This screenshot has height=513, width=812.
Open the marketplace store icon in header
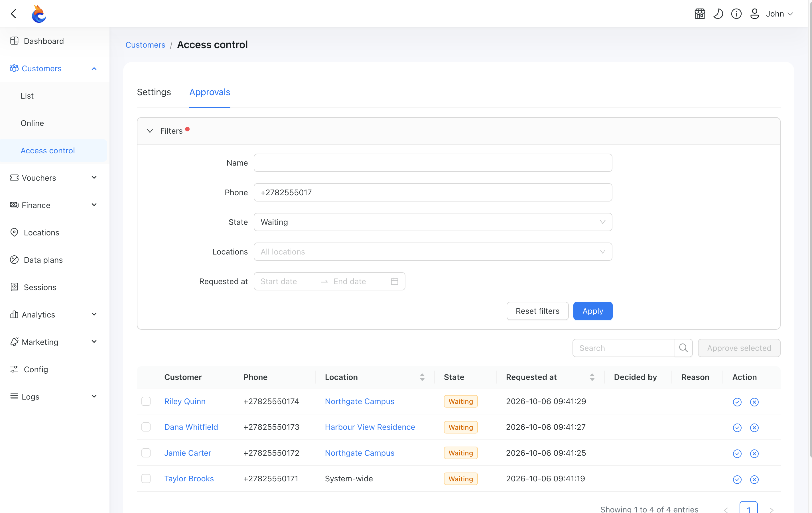[x=700, y=14]
